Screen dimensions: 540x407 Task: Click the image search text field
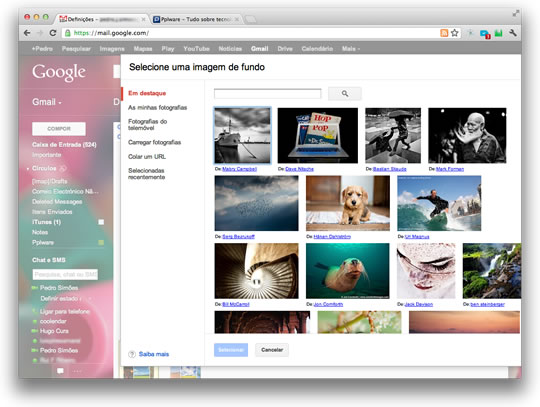coord(268,93)
